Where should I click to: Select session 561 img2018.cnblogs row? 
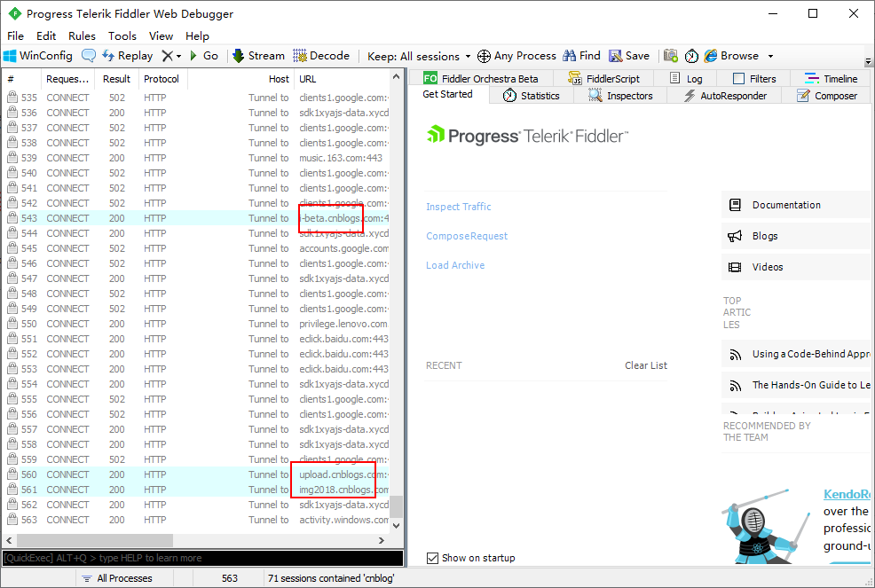tap(197, 490)
